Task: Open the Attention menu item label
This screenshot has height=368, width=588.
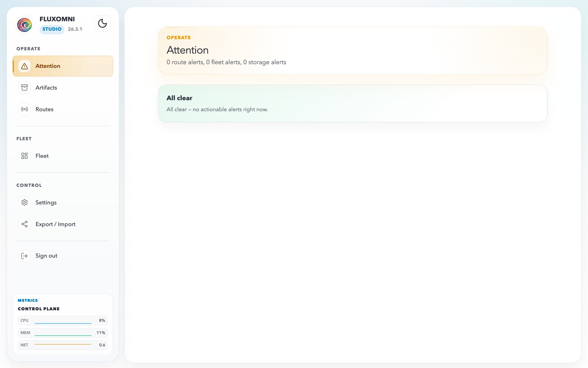Action: pyautogui.click(x=48, y=66)
